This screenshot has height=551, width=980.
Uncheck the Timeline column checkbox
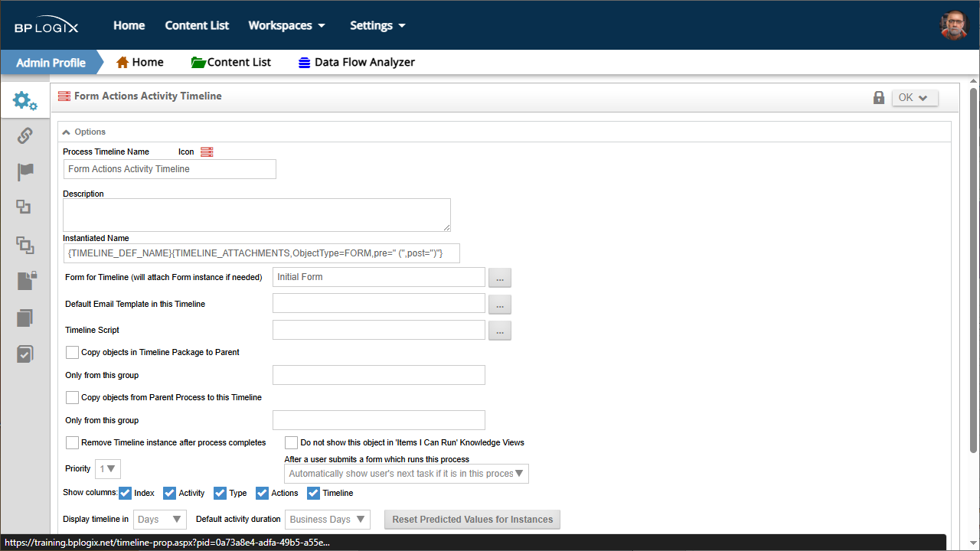pyautogui.click(x=313, y=493)
